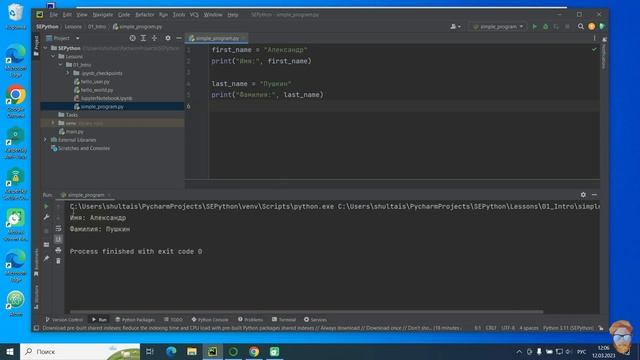This screenshot has width=640, height=360.
Task: Open Python Packages tool window
Action: click(135, 320)
